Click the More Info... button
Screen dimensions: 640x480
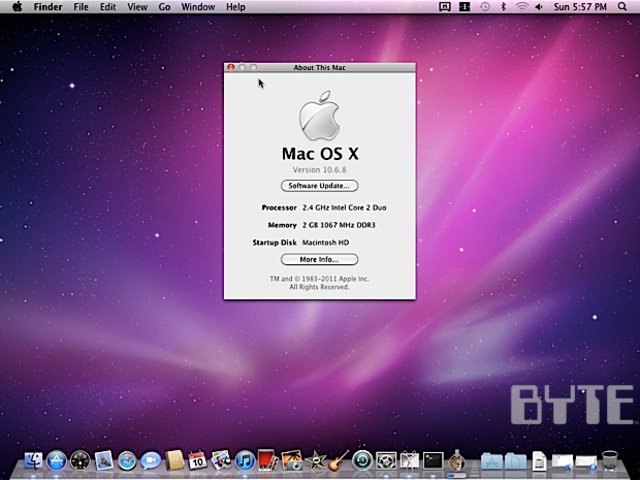click(319, 259)
